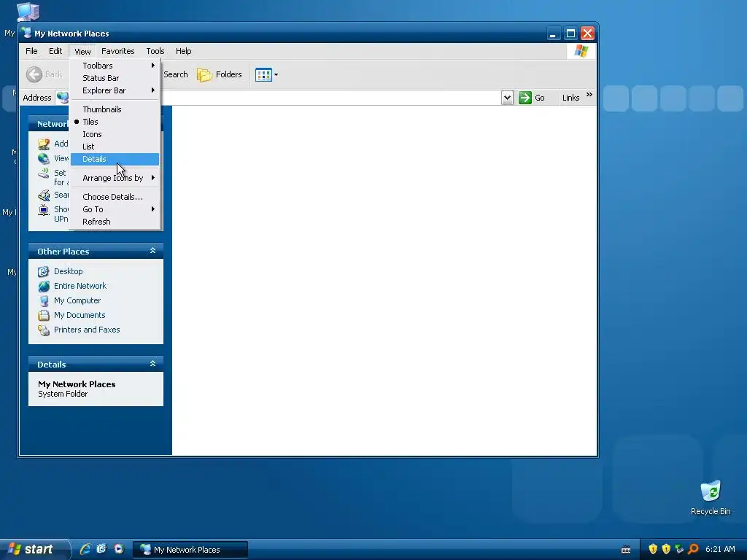Image resolution: width=747 pixels, height=560 pixels.
Task: Close the open View menu header
Action: 82,51
